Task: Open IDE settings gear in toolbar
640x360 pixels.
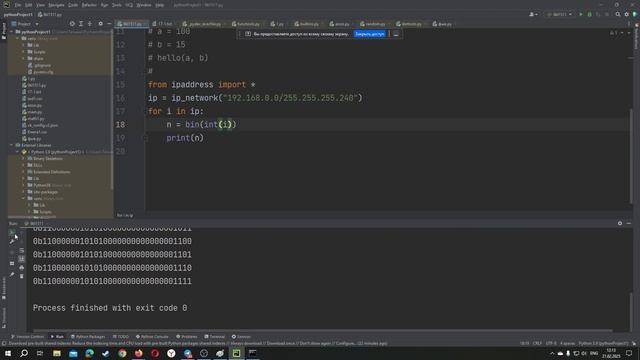Action: (x=627, y=14)
